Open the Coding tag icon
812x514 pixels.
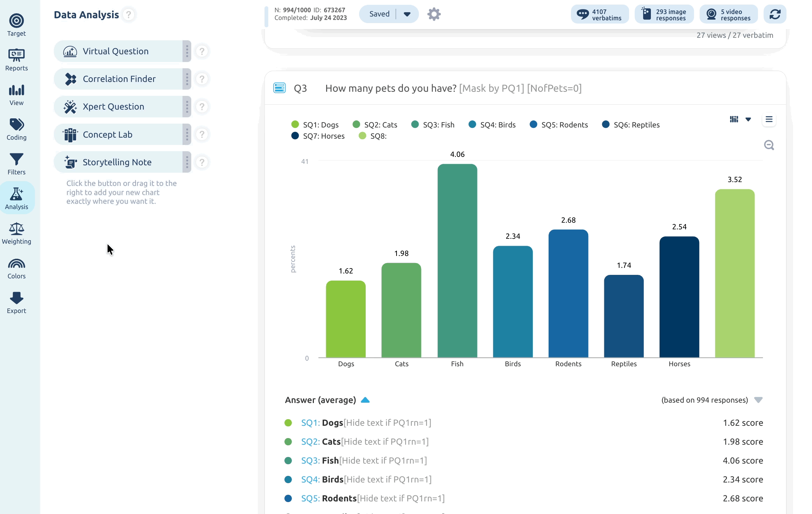(16, 125)
